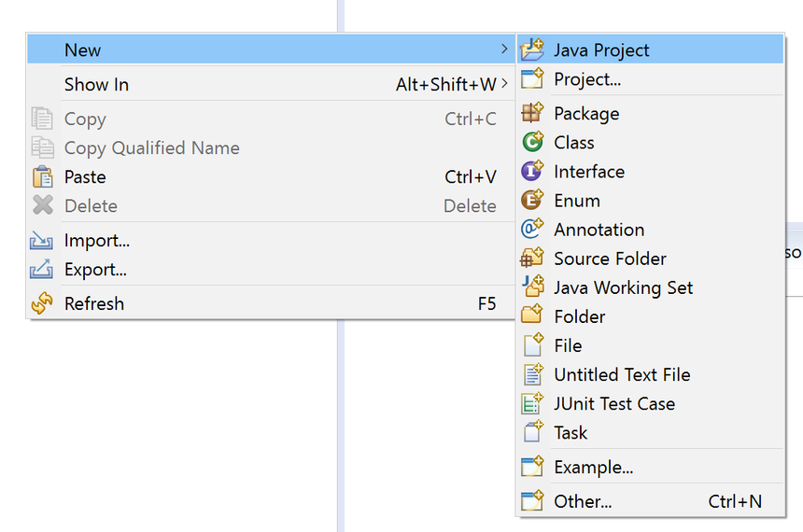The width and height of the screenshot is (803, 532).
Task: Choose Import... from the context menu
Action: (96, 241)
